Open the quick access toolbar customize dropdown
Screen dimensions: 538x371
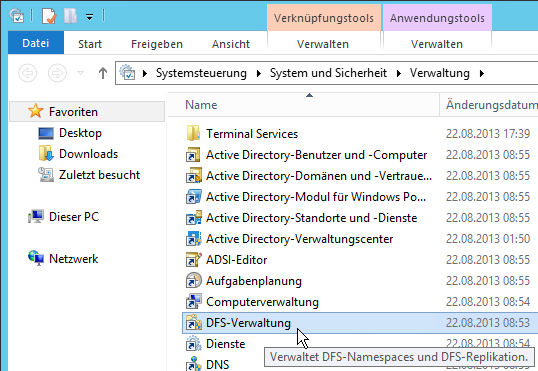(89, 17)
